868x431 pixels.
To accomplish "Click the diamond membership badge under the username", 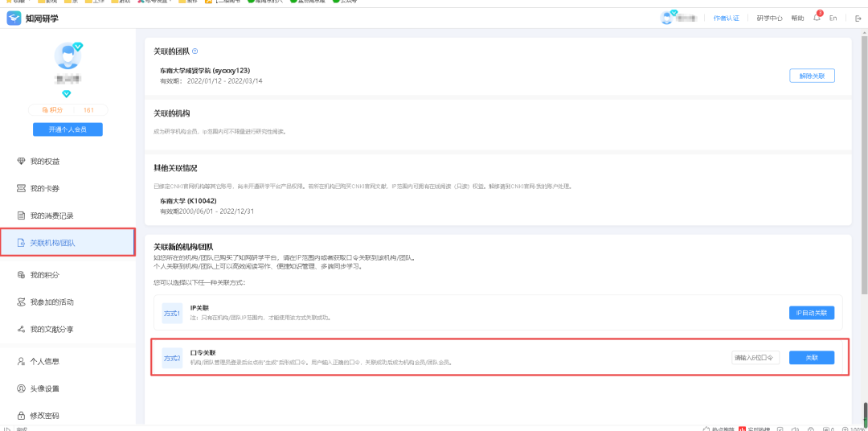I will click(x=67, y=93).
